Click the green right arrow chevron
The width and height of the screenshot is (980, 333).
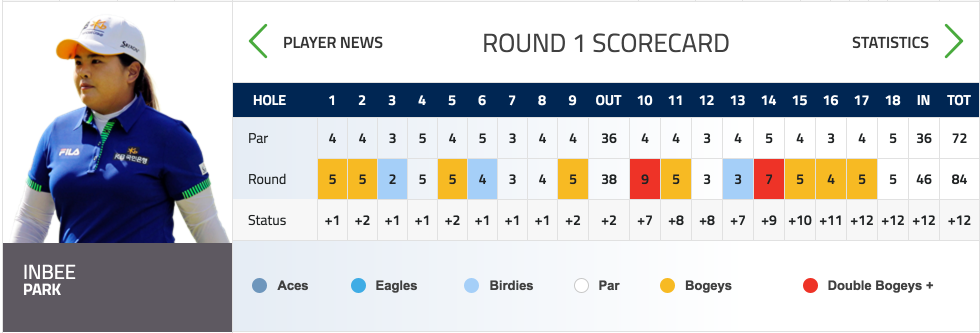953,41
